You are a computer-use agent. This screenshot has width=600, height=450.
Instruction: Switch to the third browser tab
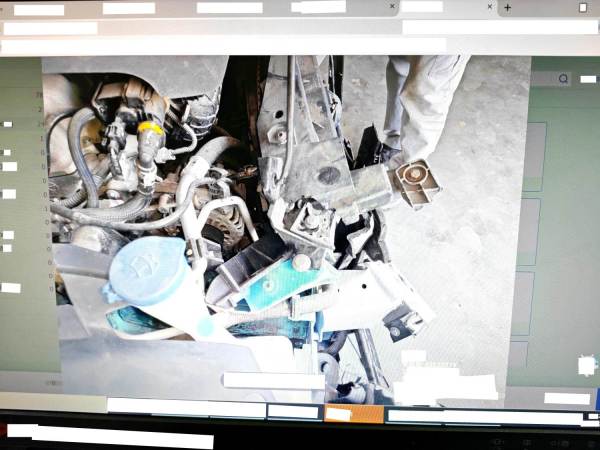coord(229,8)
